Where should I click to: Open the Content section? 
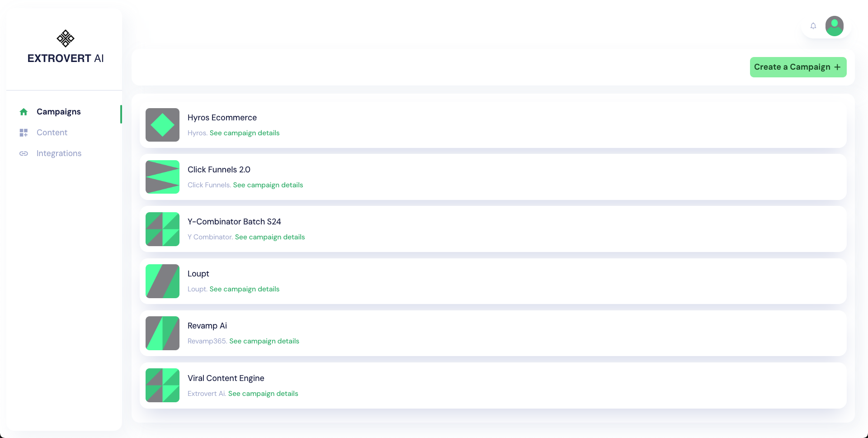coord(52,133)
